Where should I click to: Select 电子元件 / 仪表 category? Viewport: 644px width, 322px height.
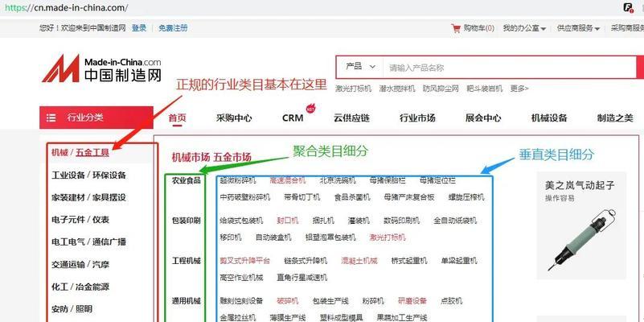pos(80,220)
